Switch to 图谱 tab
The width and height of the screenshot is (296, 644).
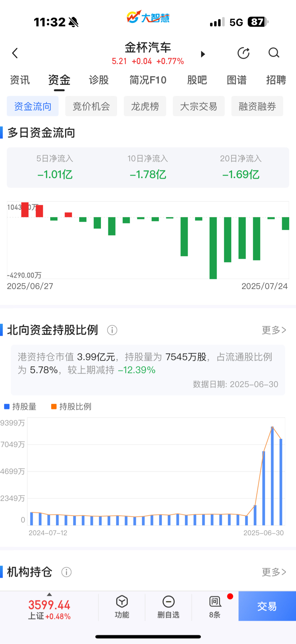(237, 80)
